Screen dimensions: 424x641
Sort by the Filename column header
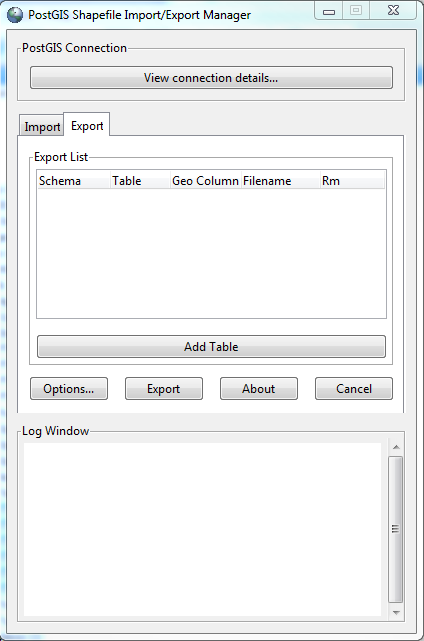pos(281,181)
